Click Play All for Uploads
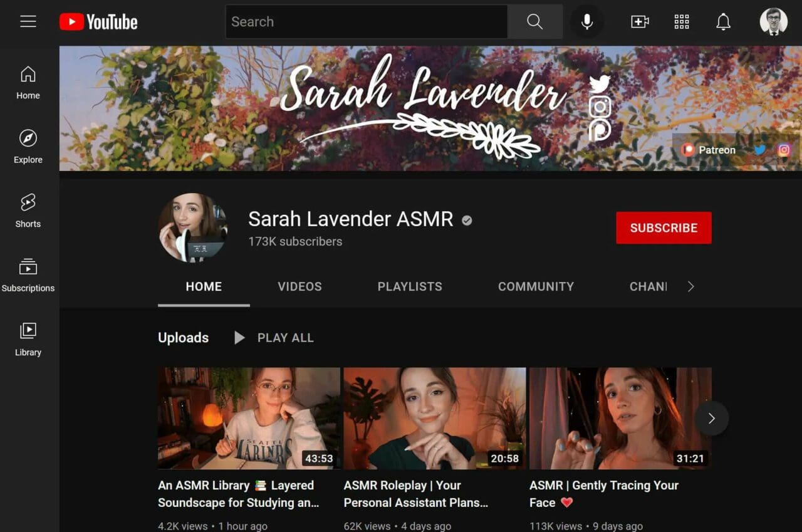 point(274,338)
